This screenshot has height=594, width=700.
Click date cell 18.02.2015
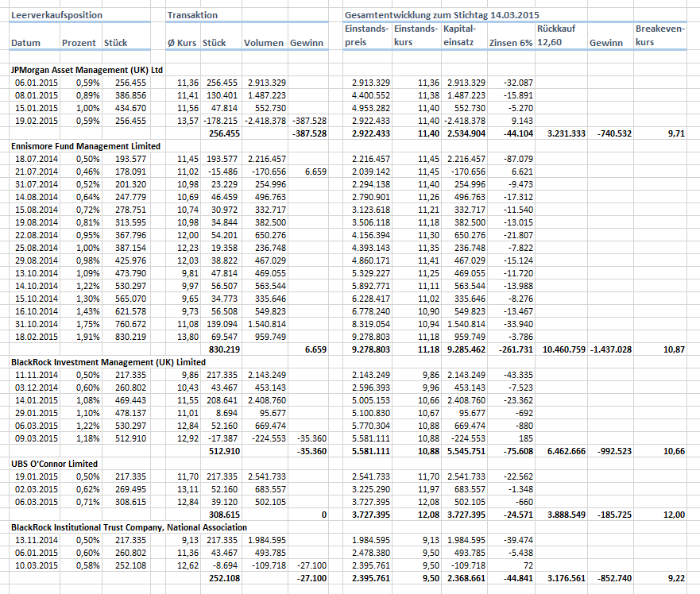click(x=37, y=337)
